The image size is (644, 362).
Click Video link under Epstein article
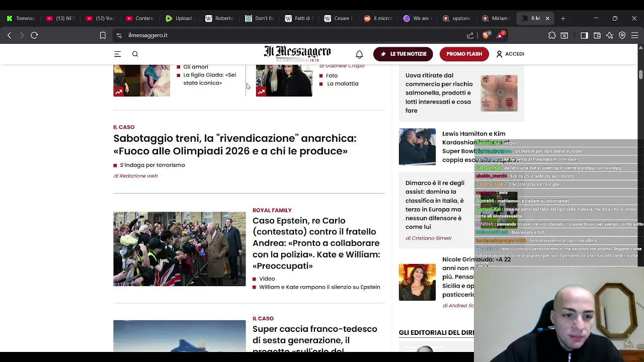[x=267, y=279]
